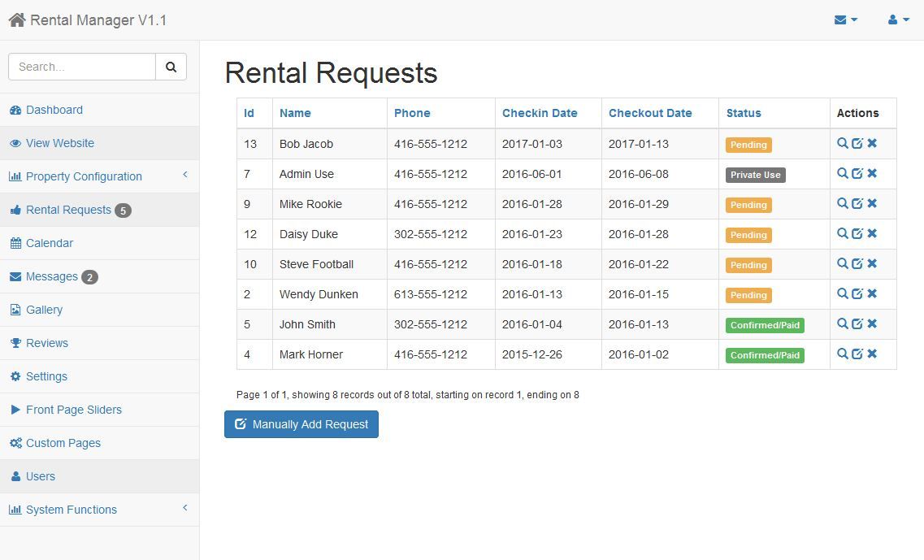The height and width of the screenshot is (560, 924).
Task: Edit the Admin Use rental request
Action: click(857, 173)
